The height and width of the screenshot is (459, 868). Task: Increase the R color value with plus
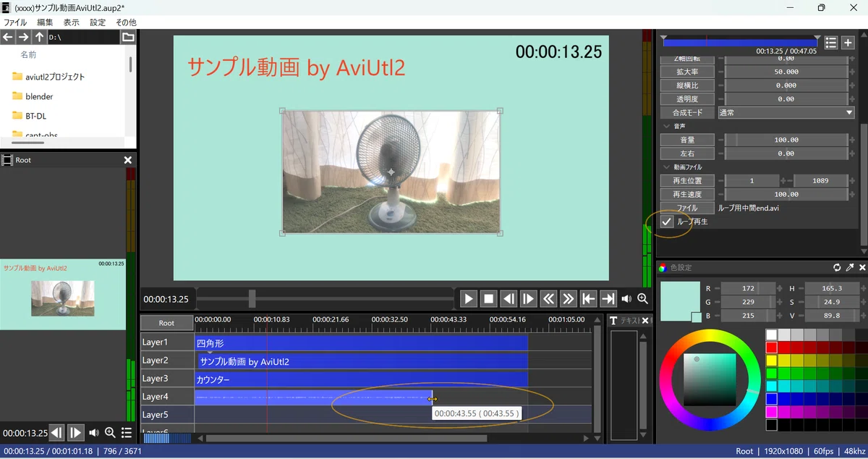779,288
